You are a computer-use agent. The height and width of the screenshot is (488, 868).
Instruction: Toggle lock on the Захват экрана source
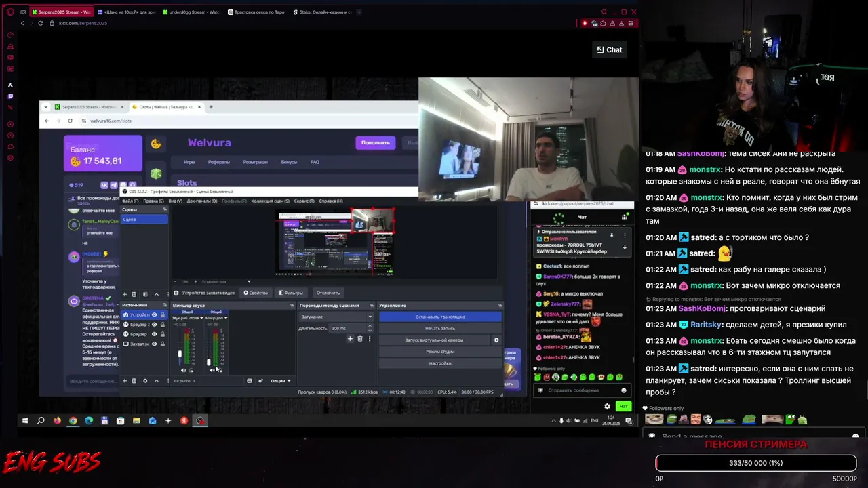coord(162,344)
